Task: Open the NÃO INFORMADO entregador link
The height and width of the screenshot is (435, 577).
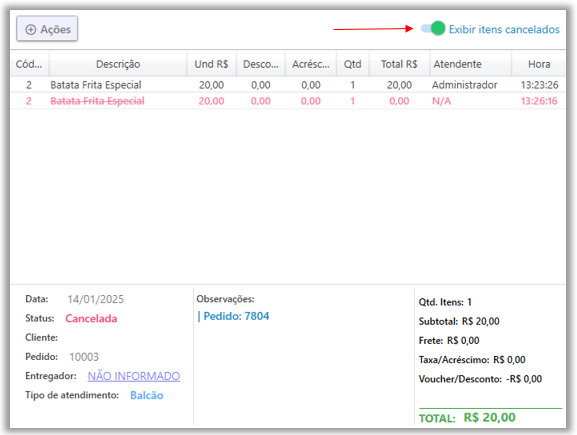Action: (134, 376)
